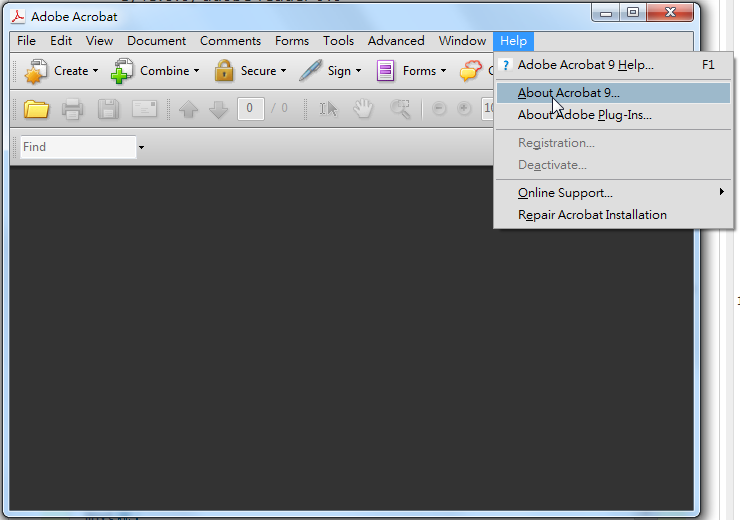Open the Tools menu

(338, 41)
